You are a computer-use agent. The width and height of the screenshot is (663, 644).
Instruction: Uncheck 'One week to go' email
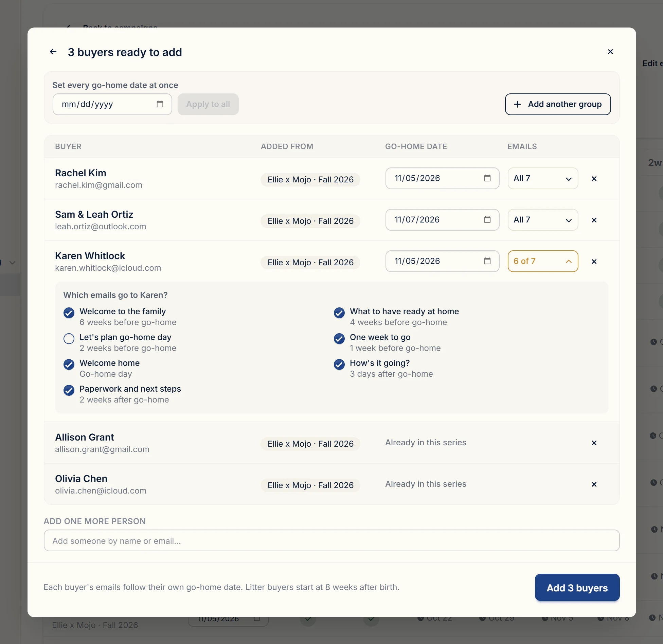coord(339,339)
